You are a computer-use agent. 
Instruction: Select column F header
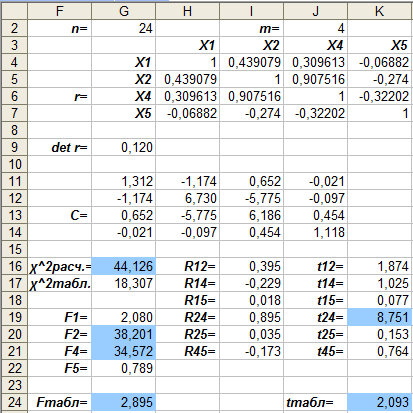pyautogui.click(x=59, y=11)
